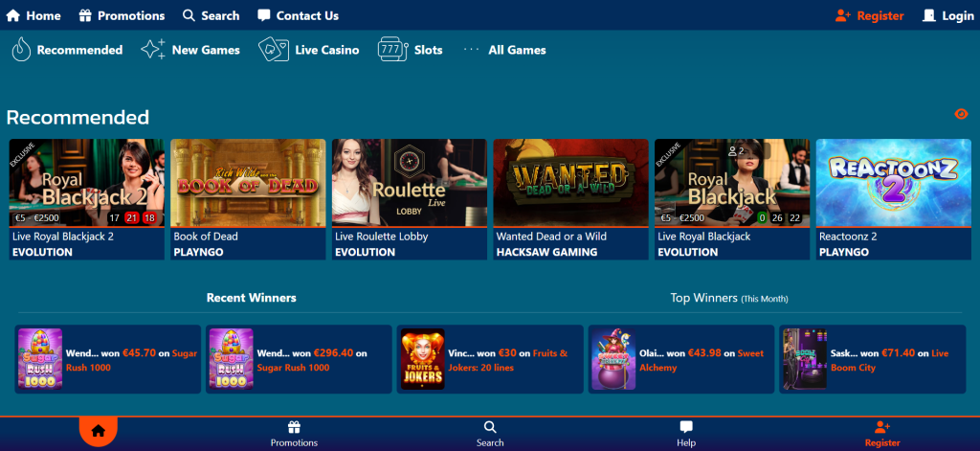Open Promotions gift icon in bottom bar
This screenshot has height=451, width=980.
[294, 428]
